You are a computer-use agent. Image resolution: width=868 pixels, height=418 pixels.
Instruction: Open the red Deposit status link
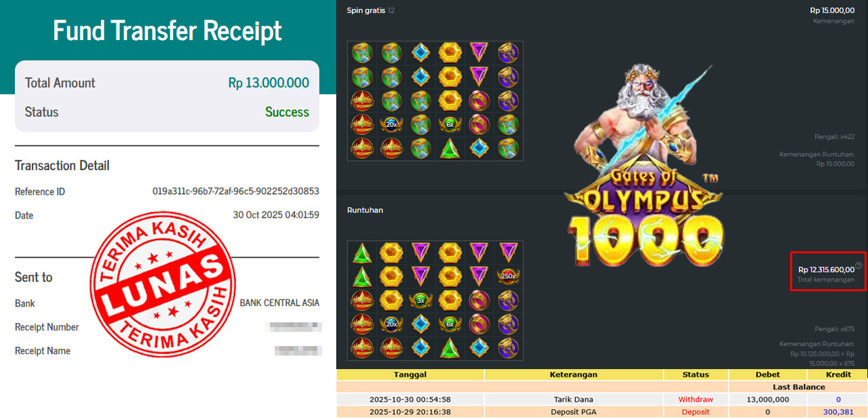coord(696,412)
